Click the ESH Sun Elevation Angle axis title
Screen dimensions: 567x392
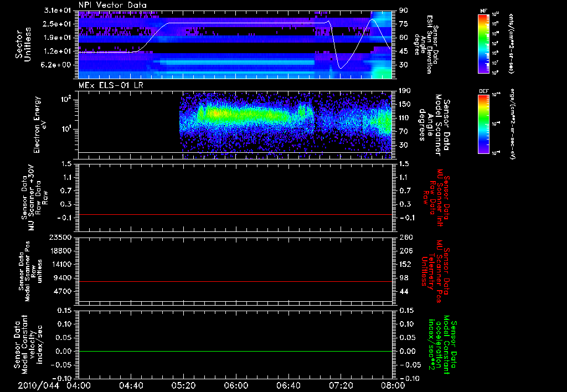[427, 44]
